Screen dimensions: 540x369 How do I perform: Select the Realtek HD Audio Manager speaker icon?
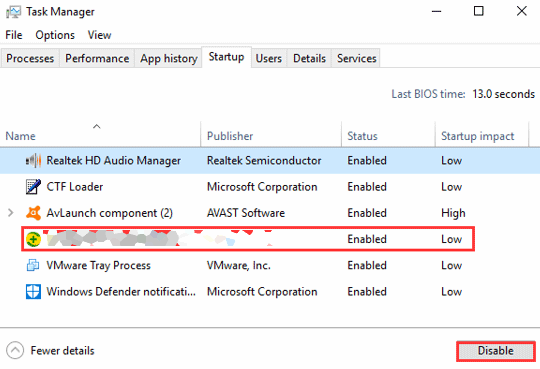pos(33,161)
